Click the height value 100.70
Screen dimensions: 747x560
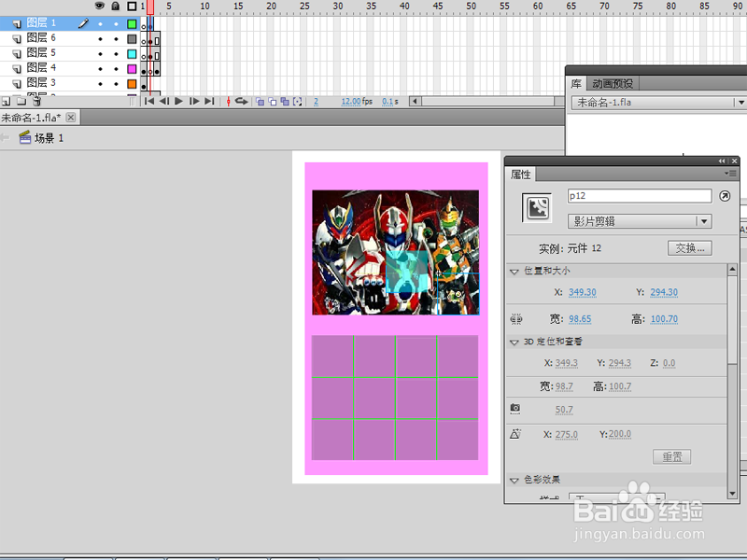pos(664,319)
